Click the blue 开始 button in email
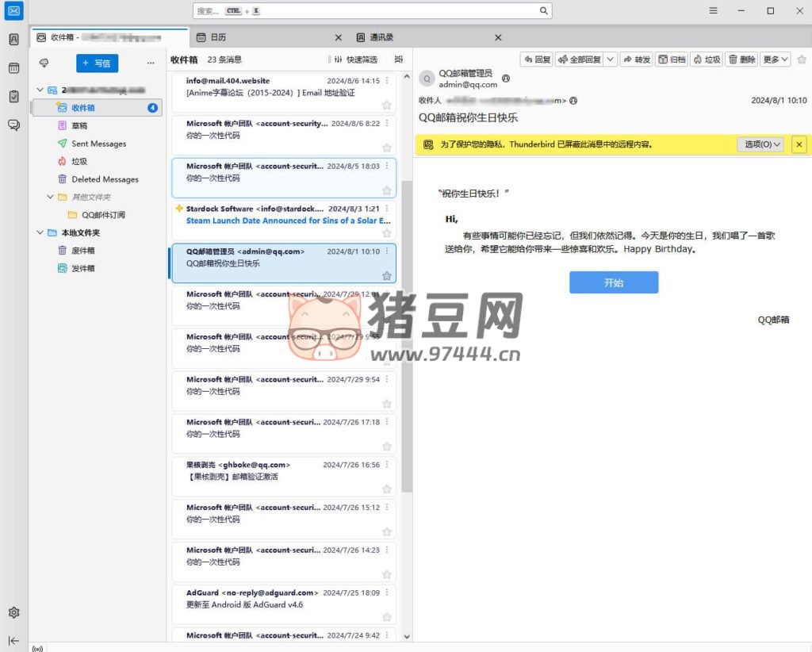 [x=613, y=282]
